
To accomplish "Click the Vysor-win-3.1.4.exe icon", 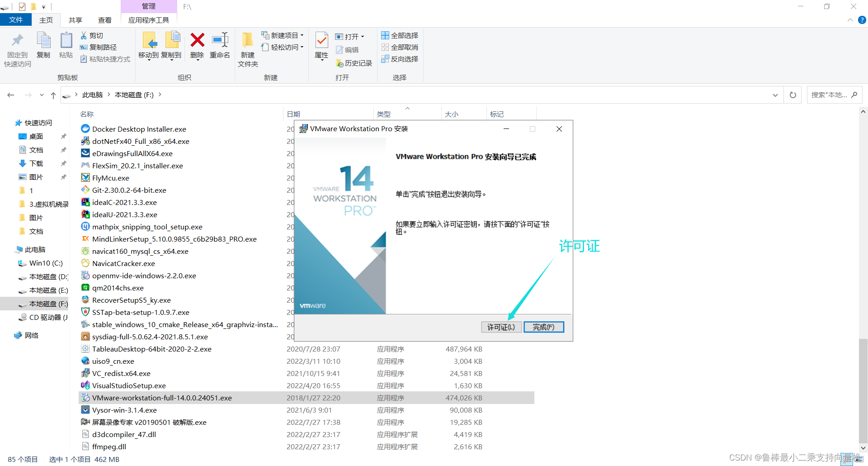I will point(85,409).
